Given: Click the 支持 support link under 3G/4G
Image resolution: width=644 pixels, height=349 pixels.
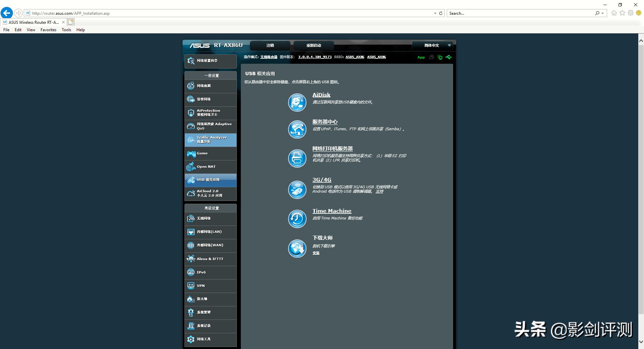Looking at the screenshot, I should (379, 192).
